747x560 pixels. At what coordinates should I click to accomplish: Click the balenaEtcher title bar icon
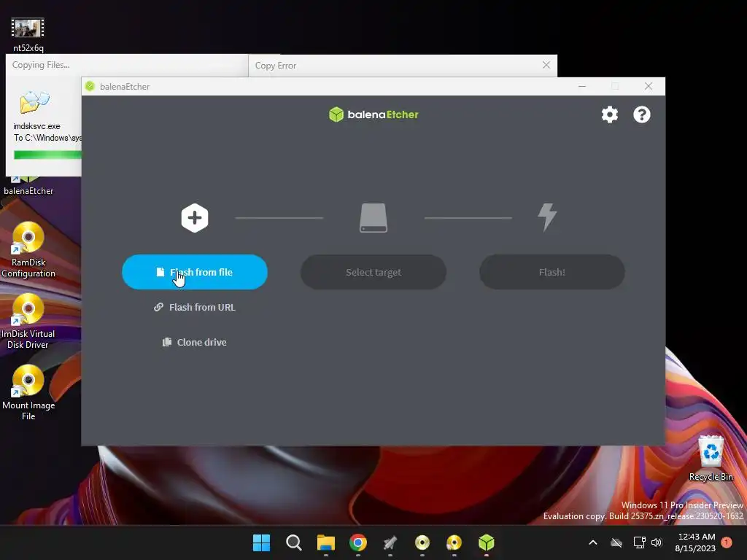(x=90, y=86)
